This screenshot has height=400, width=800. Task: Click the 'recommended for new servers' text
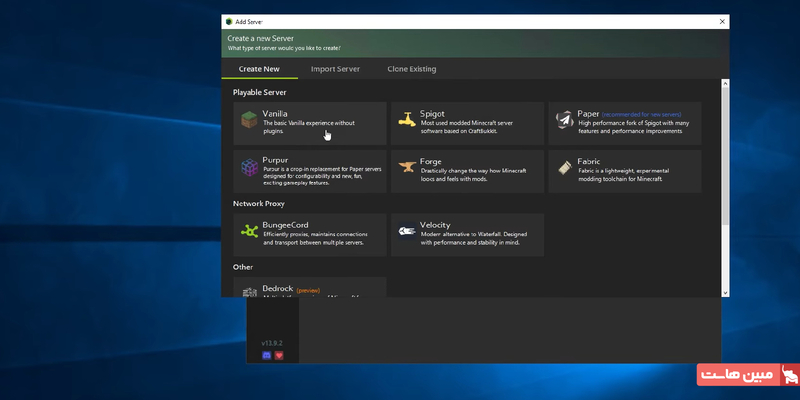[641, 115]
